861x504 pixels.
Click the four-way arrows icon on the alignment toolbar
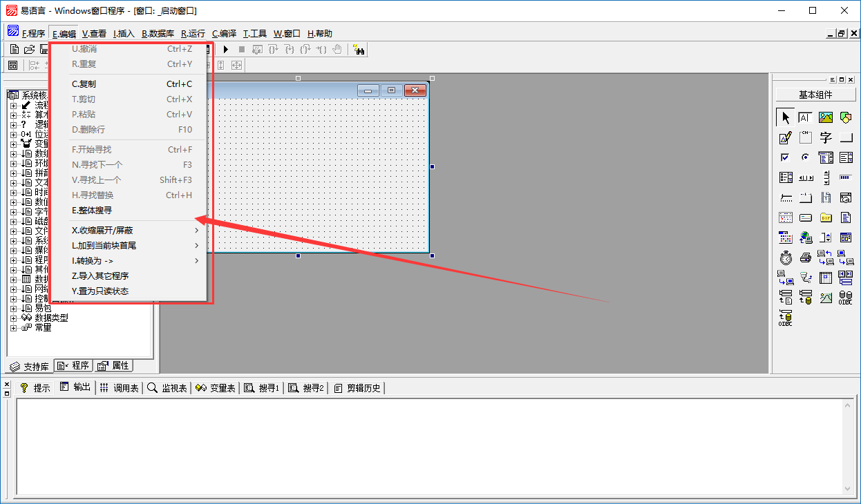pyautogui.click(x=236, y=65)
